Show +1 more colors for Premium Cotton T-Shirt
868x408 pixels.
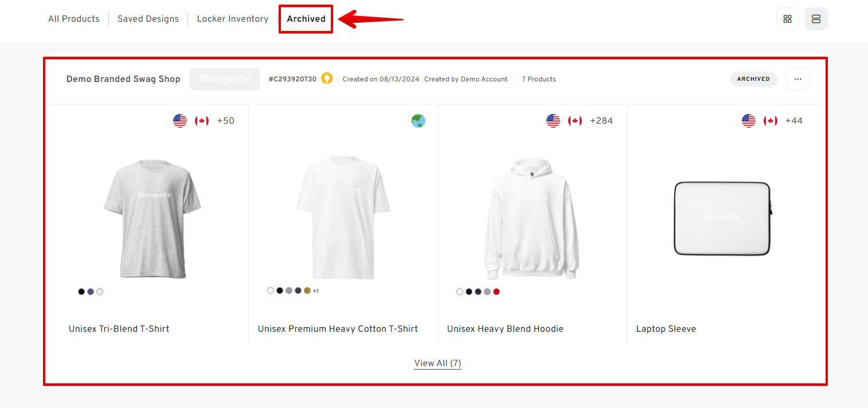click(x=316, y=291)
